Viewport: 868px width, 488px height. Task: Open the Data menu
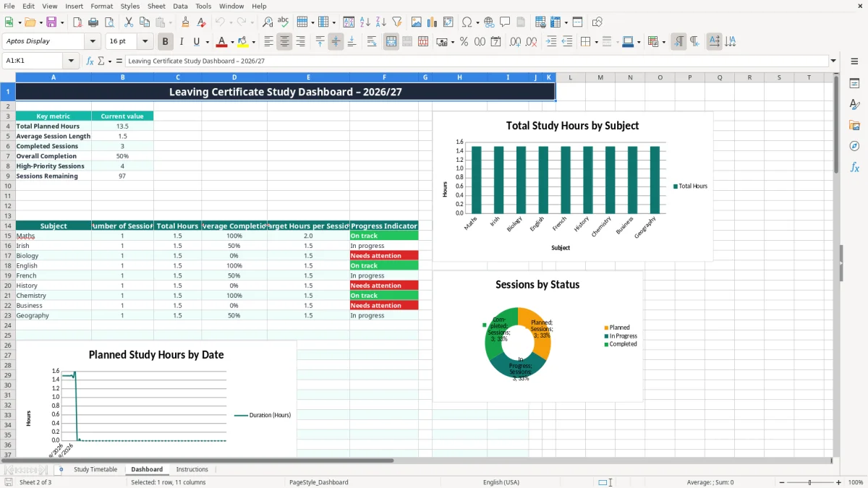[180, 6]
